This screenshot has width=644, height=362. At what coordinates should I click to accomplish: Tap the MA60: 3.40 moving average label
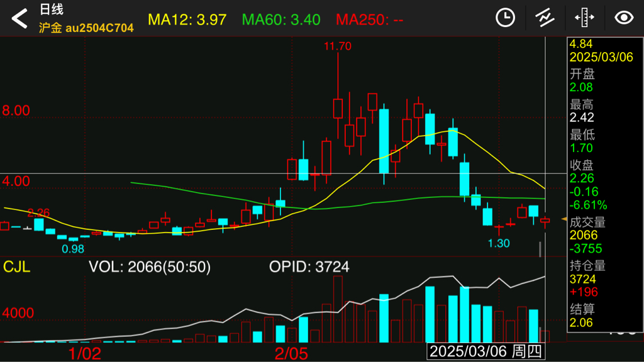(x=281, y=19)
